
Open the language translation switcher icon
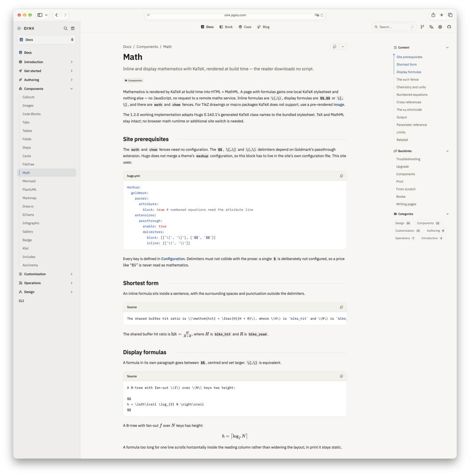(x=431, y=27)
